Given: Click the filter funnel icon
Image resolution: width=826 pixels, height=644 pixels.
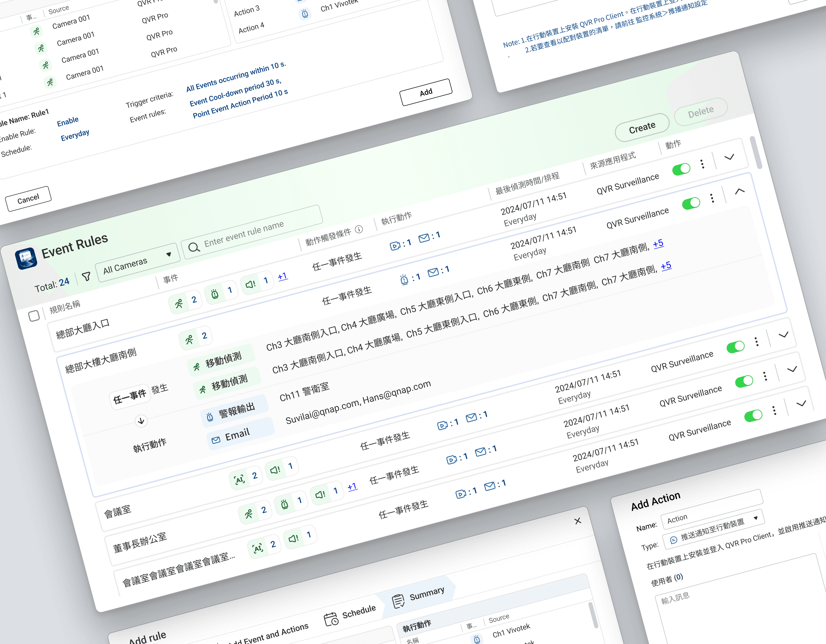Looking at the screenshot, I should click(86, 277).
